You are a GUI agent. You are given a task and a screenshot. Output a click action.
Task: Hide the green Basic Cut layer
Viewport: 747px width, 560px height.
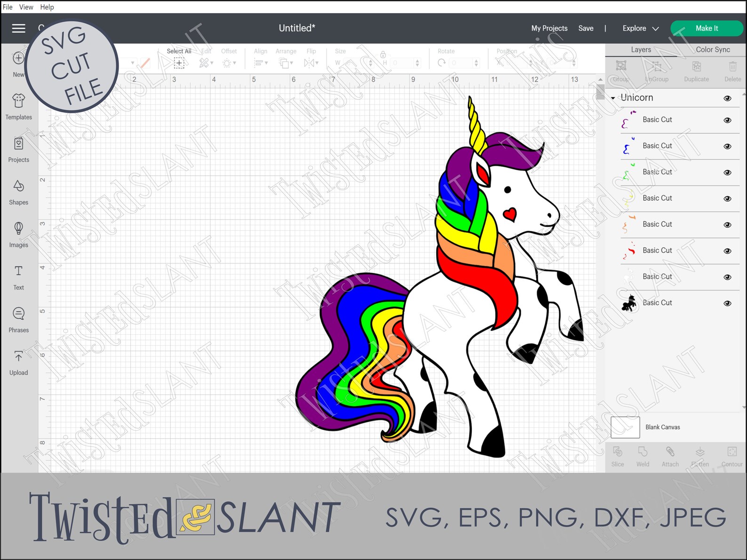727,173
